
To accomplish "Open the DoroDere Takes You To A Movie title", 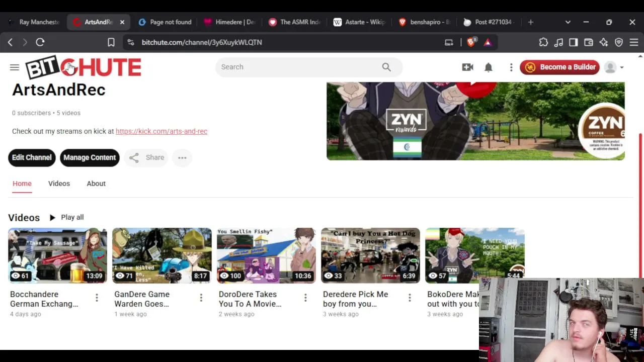I will click(x=250, y=299).
